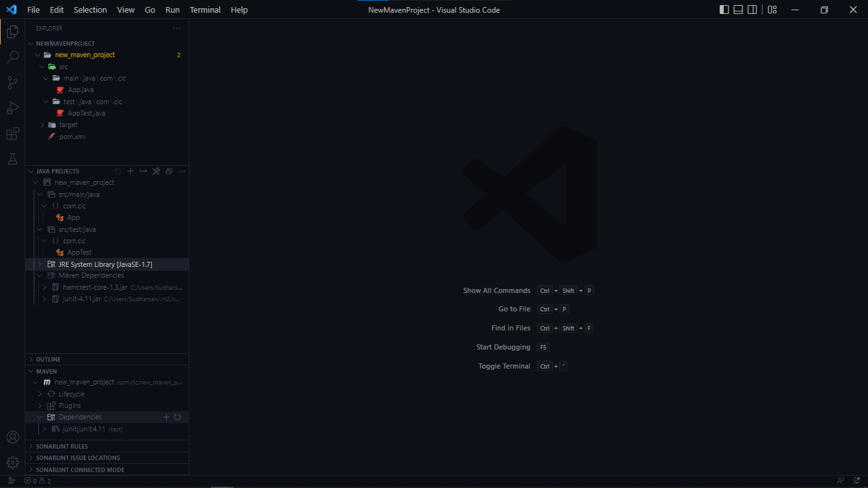Open the Extensions view in activity bar

pos(12,133)
